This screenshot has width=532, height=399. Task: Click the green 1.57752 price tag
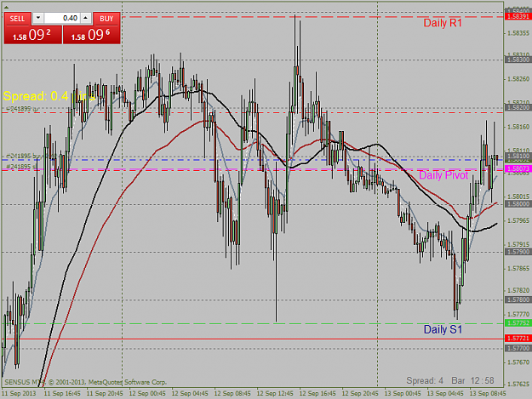518,323
